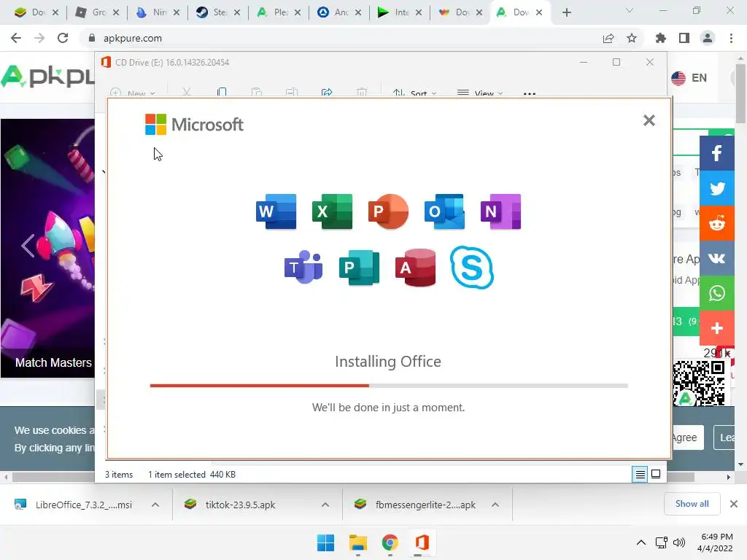Viewport: 747px width, 560px height.
Task: Share this page icon in address bar
Action: click(608, 38)
